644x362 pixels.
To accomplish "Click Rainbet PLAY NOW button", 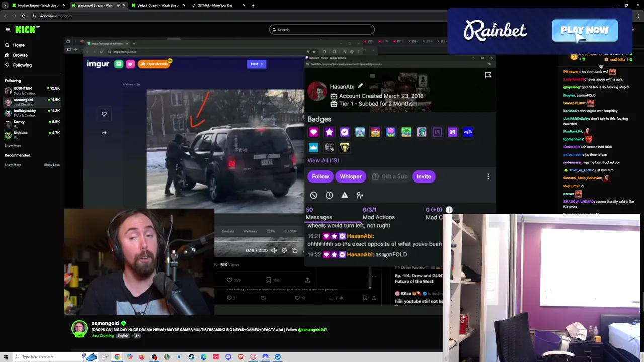I will [x=585, y=30].
